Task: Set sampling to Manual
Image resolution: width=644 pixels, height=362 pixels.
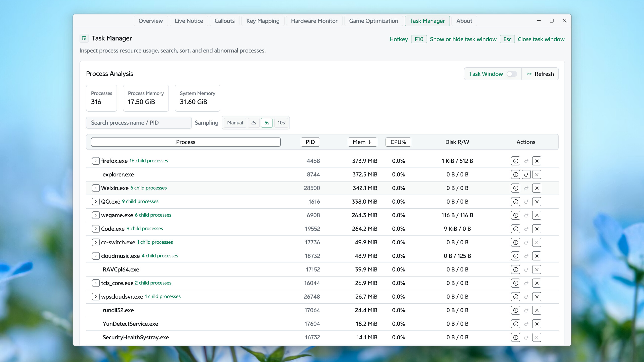Action: point(235,123)
